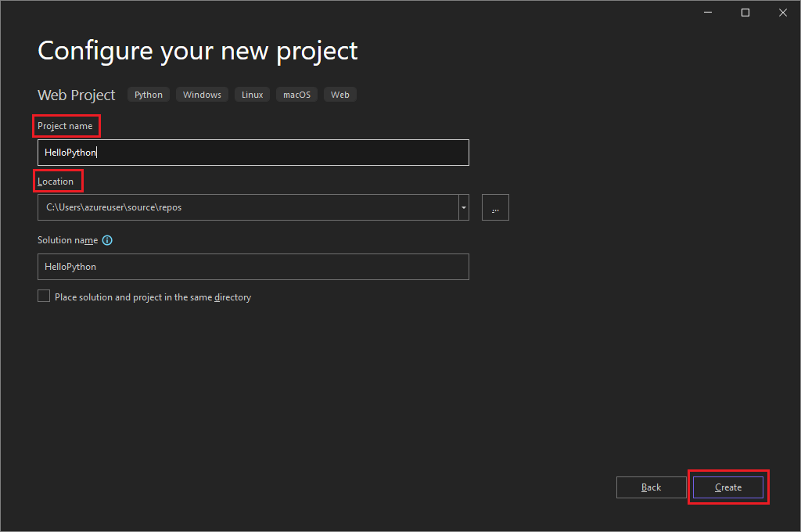Screen dimensions: 801x532
Task: Check Place solution and project in same directory
Action: coord(44,296)
